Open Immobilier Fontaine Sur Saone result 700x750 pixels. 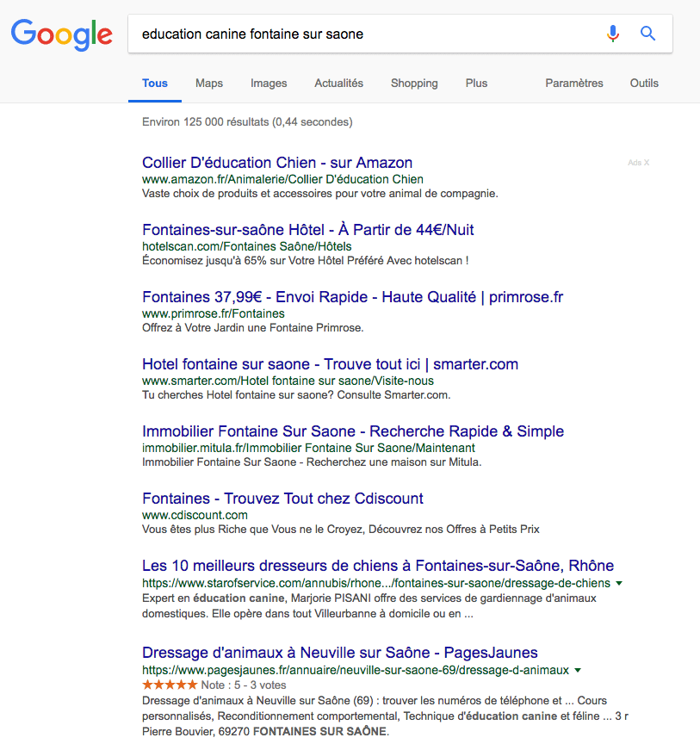pyautogui.click(x=353, y=431)
